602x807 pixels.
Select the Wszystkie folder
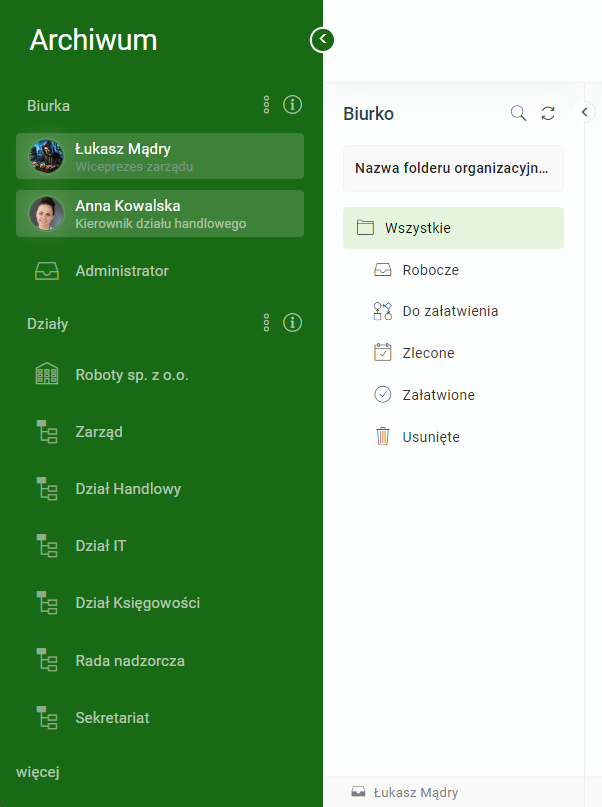[453, 228]
